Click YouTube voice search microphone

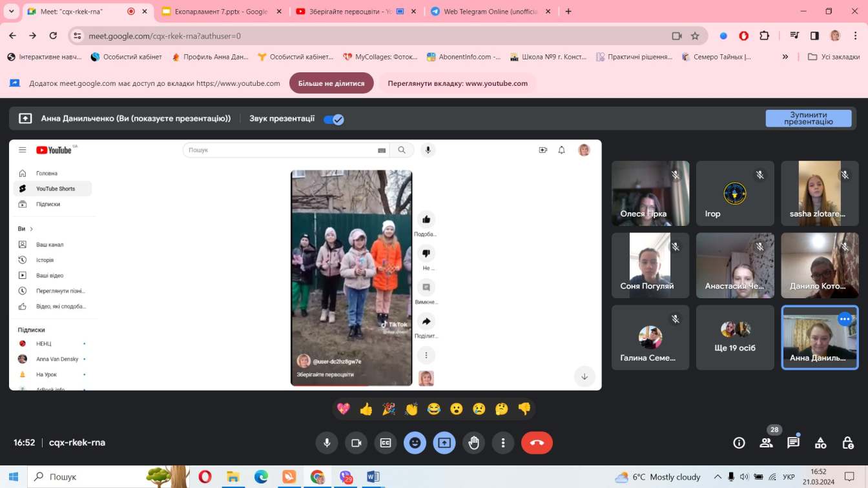[428, 150]
